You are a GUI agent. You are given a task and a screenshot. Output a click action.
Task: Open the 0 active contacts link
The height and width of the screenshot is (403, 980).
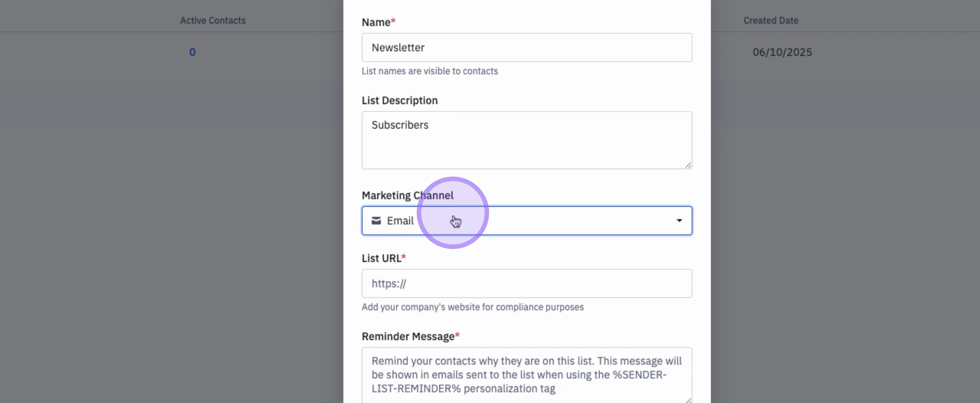[192, 52]
